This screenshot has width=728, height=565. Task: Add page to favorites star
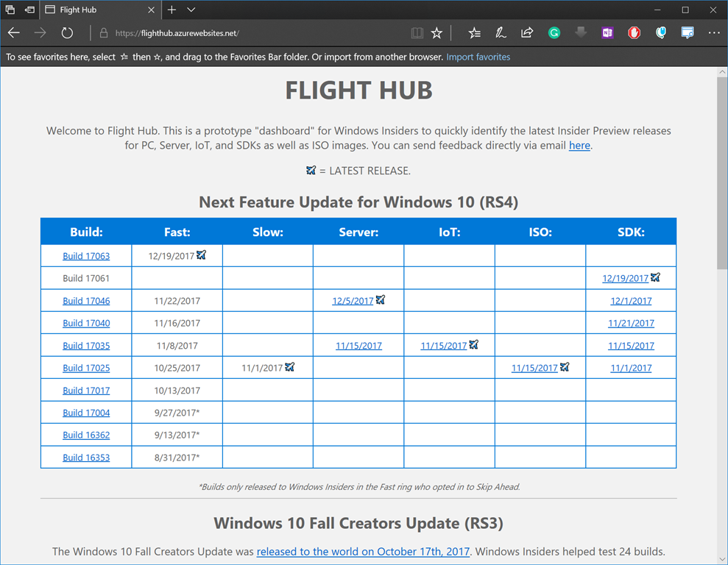pyautogui.click(x=437, y=33)
